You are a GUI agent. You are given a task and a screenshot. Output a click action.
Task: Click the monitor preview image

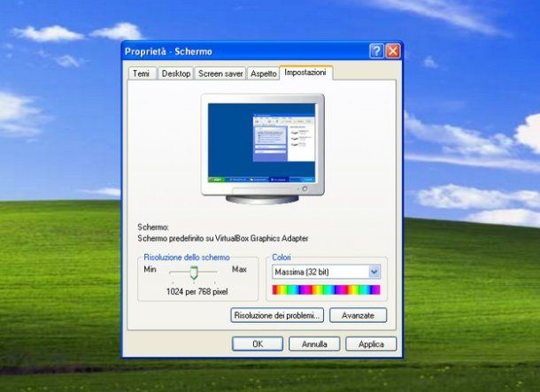(262, 149)
